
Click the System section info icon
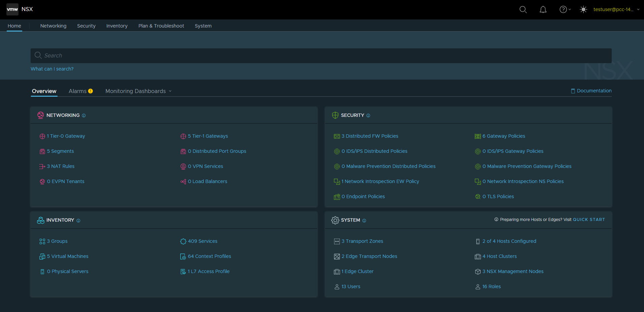(x=364, y=221)
